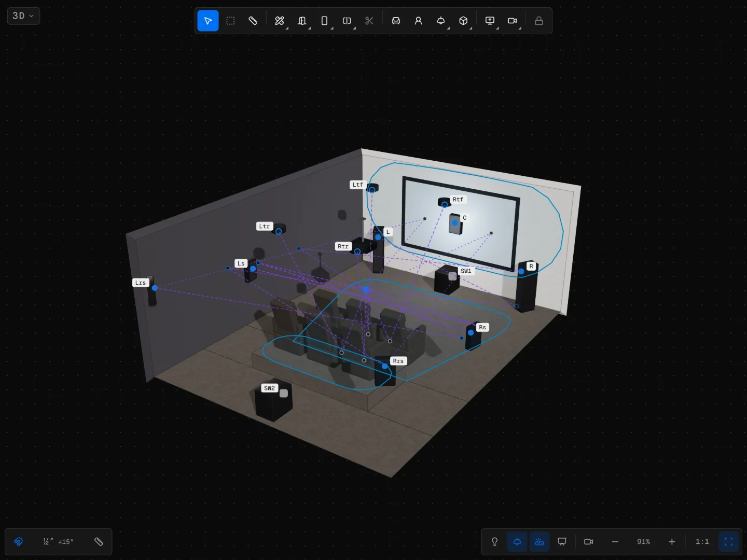This screenshot has width=747, height=560.
Task: Add a sofa seating item
Action: tap(396, 21)
